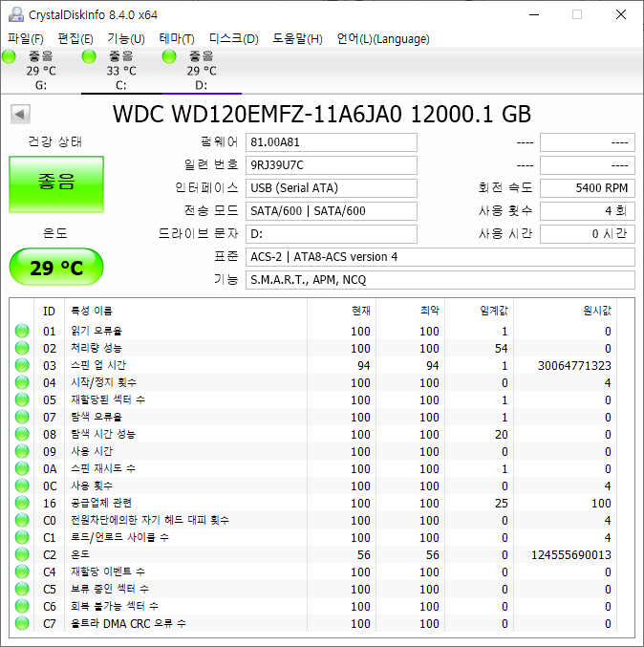Screen dimensions: 644x647
Task: Close the CrystalDiskInfo window
Action: click(x=620, y=15)
